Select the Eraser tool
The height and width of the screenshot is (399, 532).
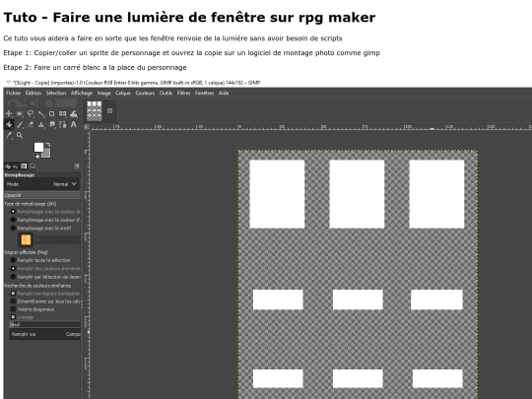pos(31,124)
